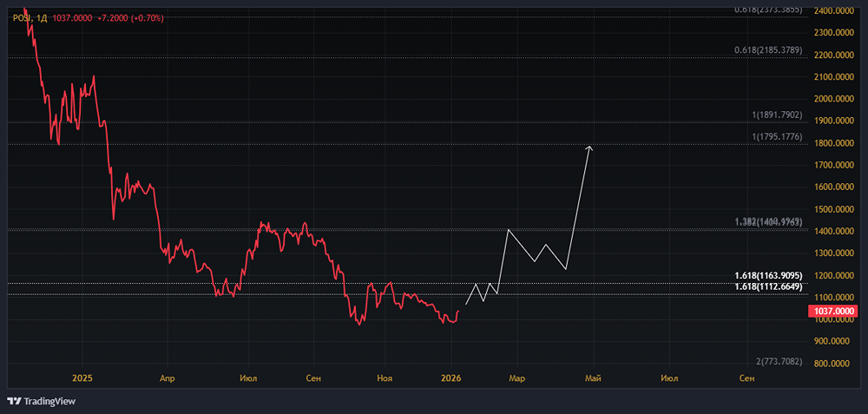Click the Июл label right after Апр
Image resolution: width=868 pixels, height=414 pixels.
[x=248, y=378]
